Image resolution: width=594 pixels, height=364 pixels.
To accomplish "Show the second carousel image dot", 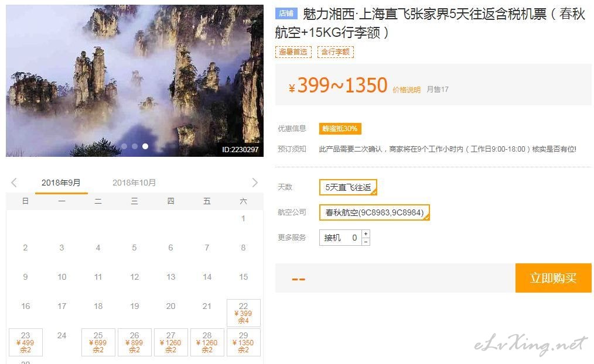I will point(135,146).
